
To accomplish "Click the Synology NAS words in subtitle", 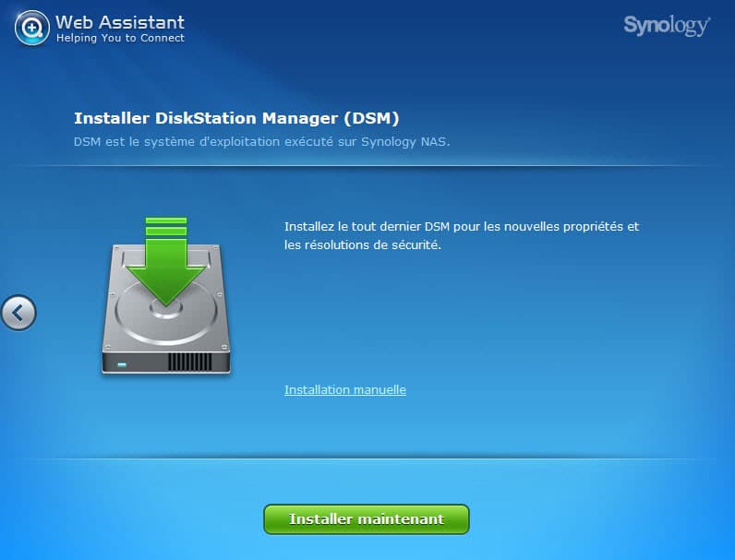I will [405, 141].
